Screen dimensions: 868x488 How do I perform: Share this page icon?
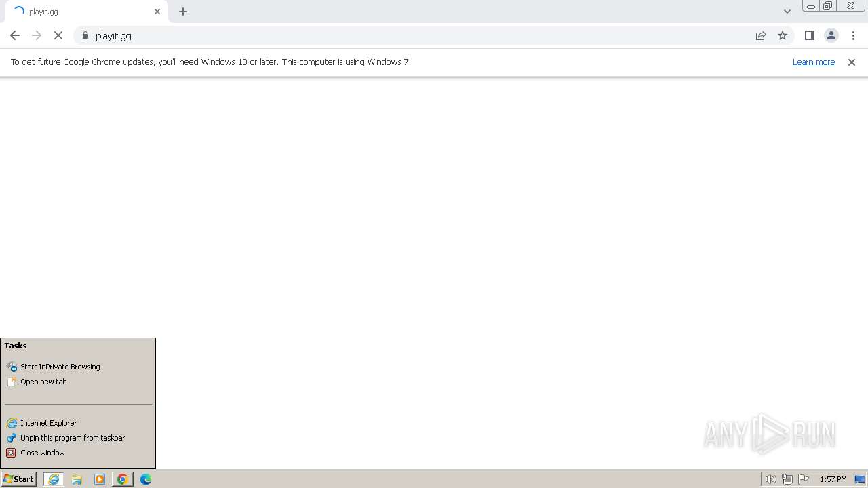click(x=761, y=35)
